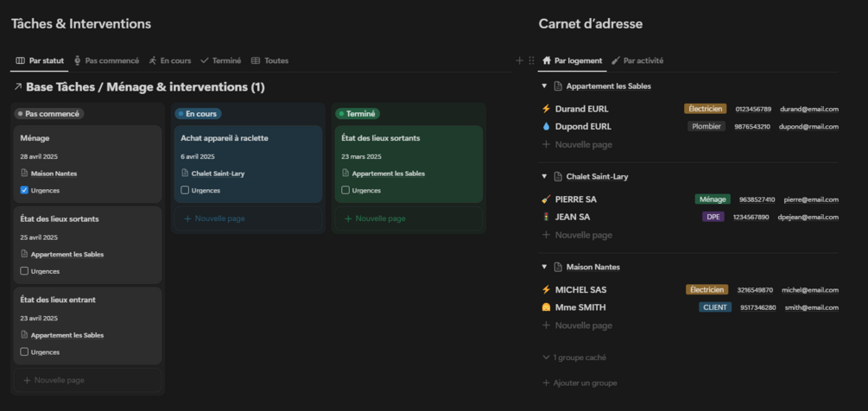Add Nouvelle page in En cours column

click(214, 218)
